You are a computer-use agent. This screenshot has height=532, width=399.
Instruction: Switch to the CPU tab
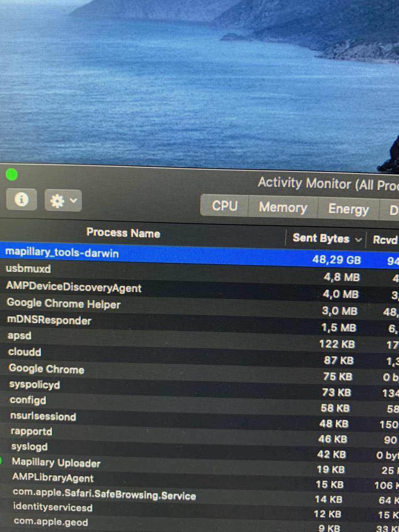(225, 206)
